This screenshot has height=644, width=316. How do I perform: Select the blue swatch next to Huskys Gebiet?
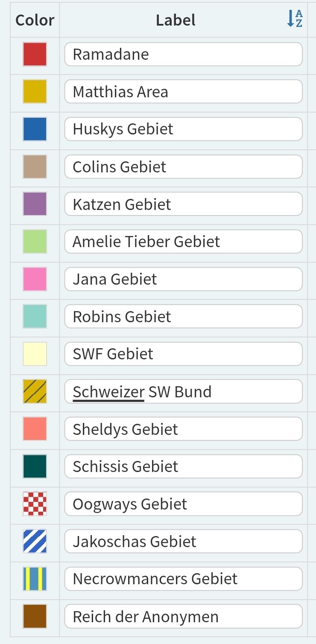(x=35, y=129)
